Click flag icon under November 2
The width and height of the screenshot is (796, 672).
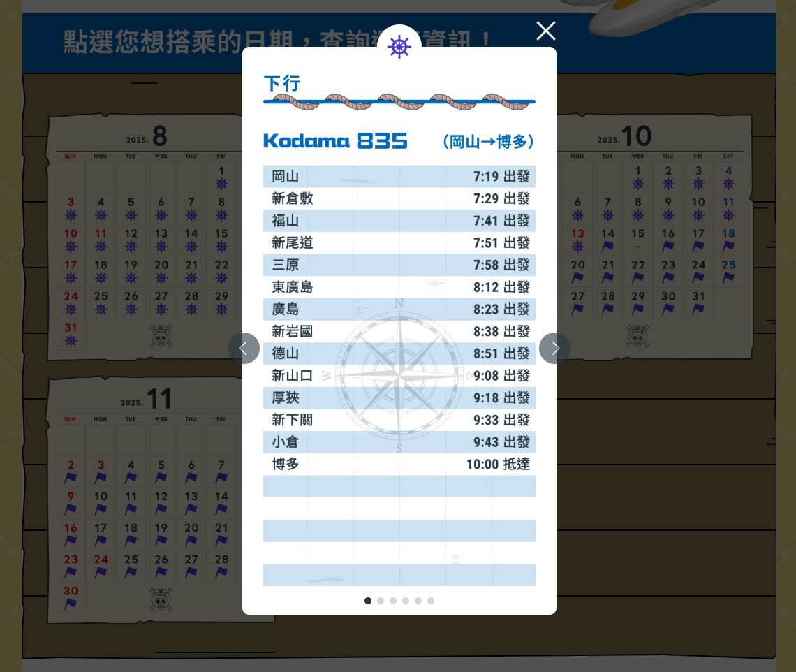(71, 478)
